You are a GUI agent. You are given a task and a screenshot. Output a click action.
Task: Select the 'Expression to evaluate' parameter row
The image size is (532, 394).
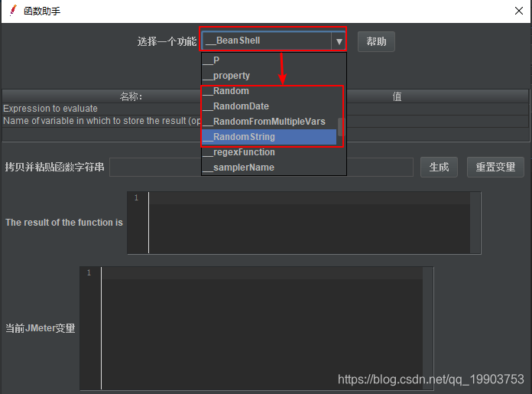(x=266, y=109)
